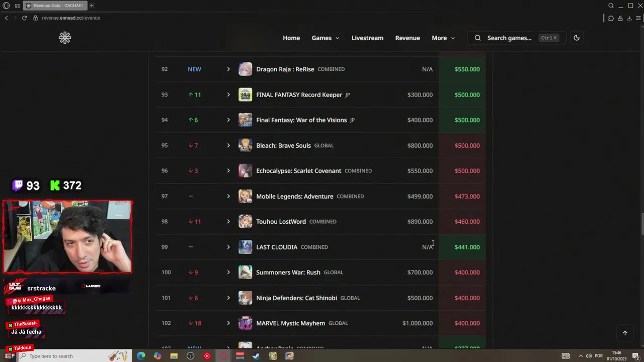Screen dimensions: 644x362
Task: Expand the MARVEL Mystic Mayhem row
Action: coord(228,323)
